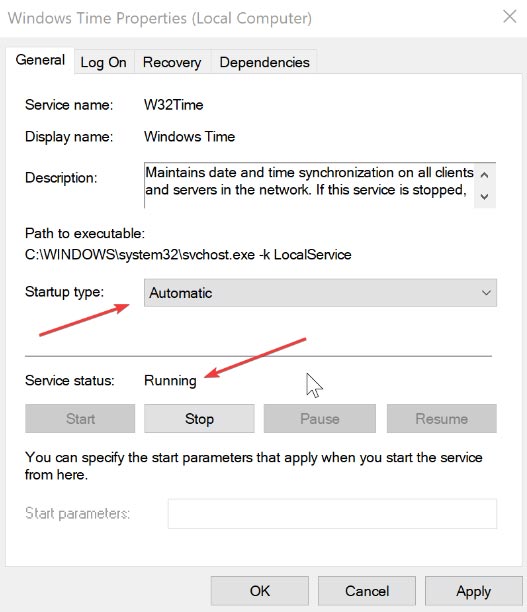
Task: Open the Log On tab
Action: (103, 62)
